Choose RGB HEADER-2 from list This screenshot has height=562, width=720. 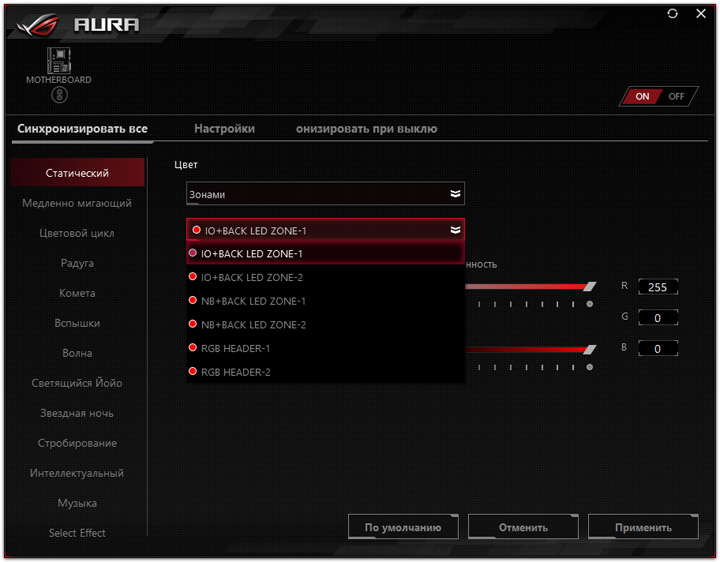point(325,372)
